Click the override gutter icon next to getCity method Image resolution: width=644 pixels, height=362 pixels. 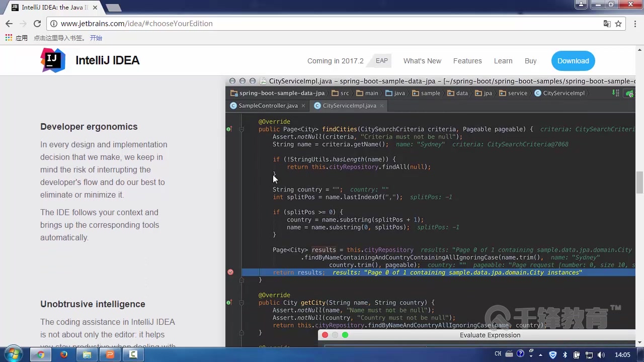(228, 302)
